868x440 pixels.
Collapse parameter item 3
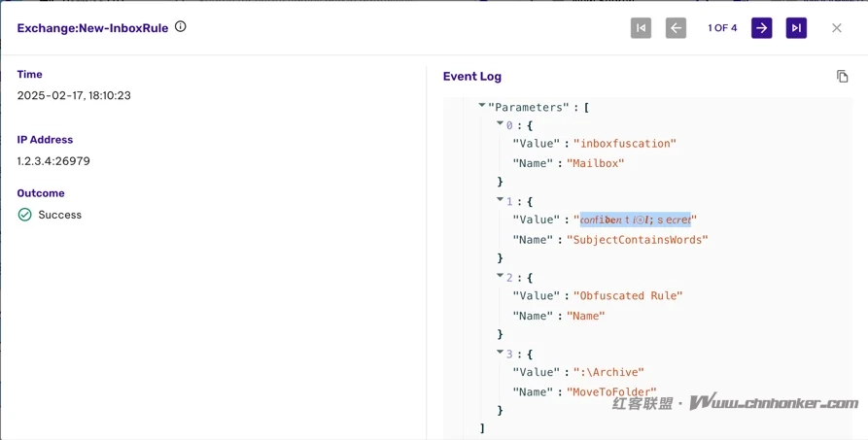501,353
